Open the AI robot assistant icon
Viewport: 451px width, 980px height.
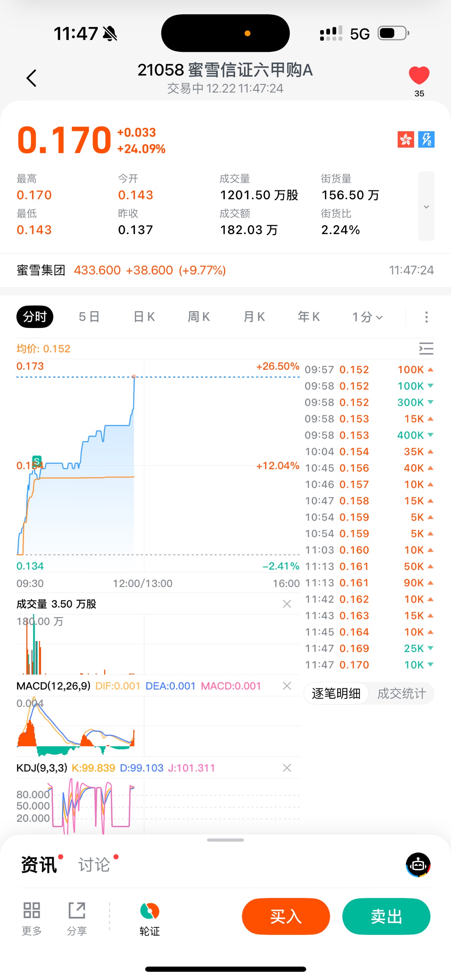click(x=418, y=865)
